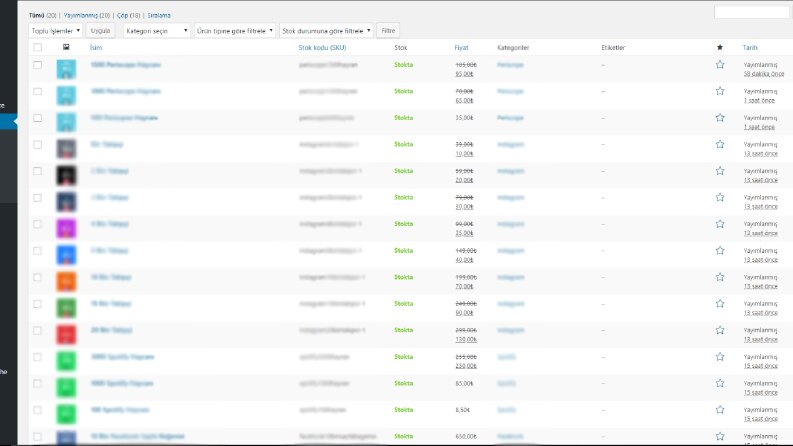793x446 pixels.
Task: Click the 650,00₺ price cell
Action: pyautogui.click(x=466, y=436)
